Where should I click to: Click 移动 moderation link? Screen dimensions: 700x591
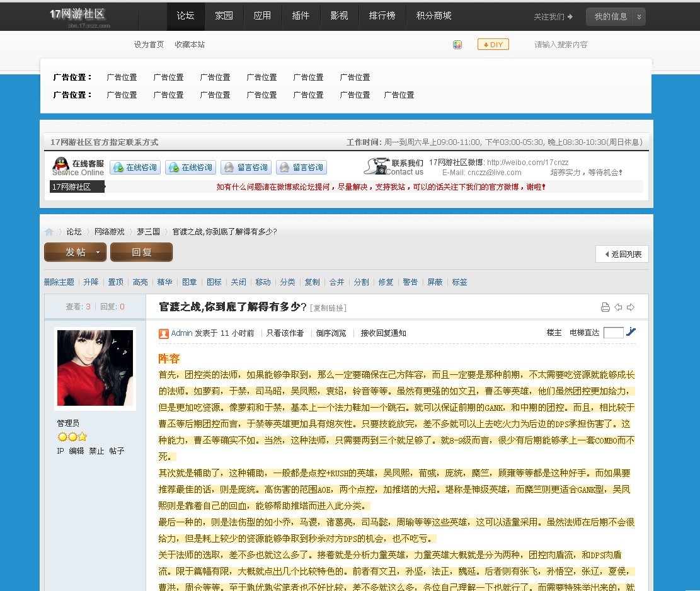(263, 282)
